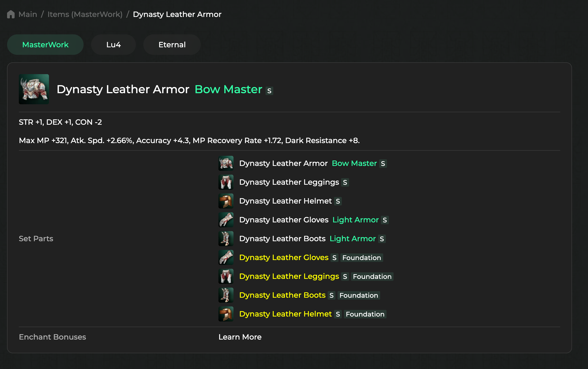Go to Items (MasterWork) breadcrumb
588x369 pixels.
[x=85, y=14]
